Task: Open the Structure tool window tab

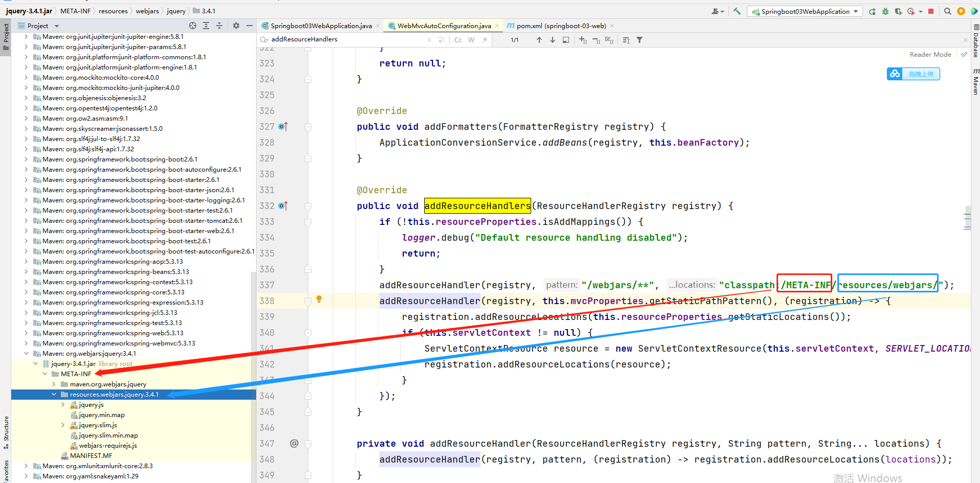Action: click(6, 432)
